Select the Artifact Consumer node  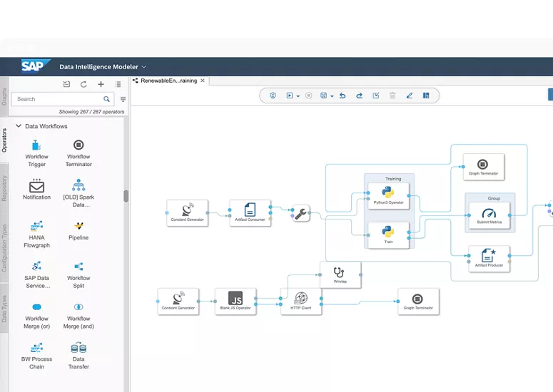coord(250,212)
